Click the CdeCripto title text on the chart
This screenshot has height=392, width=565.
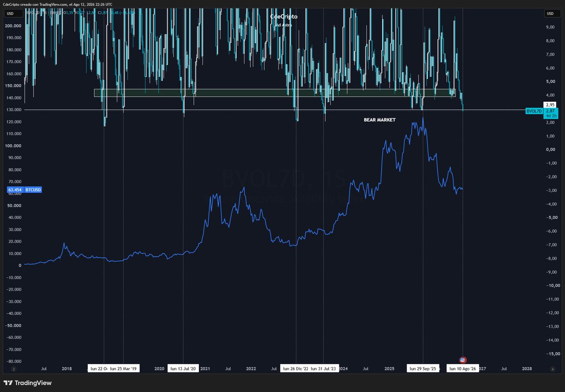coord(284,16)
